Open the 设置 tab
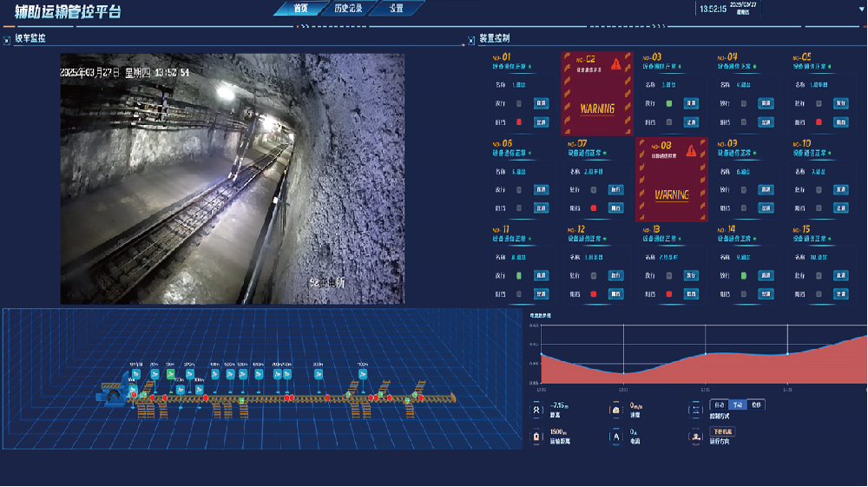This screenshot has height=487, width=868. coord(396,8)
